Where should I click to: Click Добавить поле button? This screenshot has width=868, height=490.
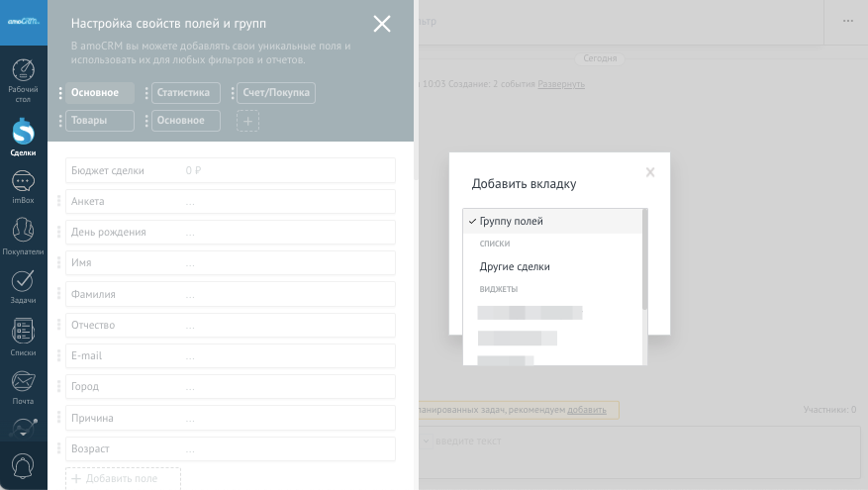[123, 478]
